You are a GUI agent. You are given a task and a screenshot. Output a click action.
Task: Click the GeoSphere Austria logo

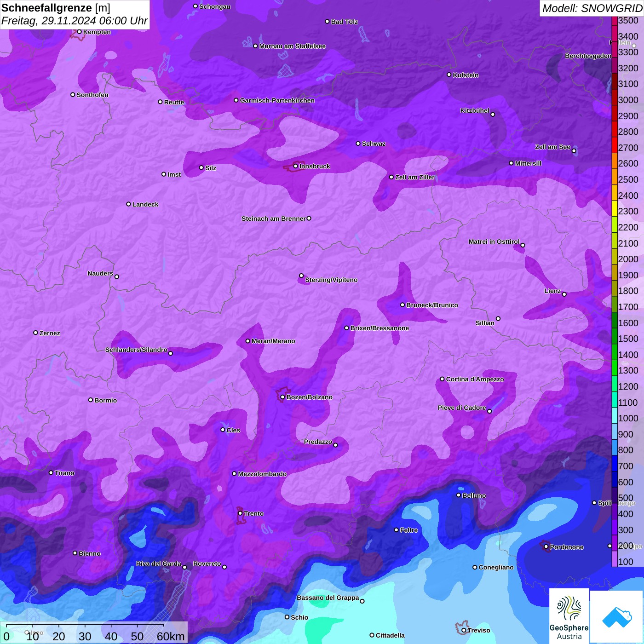pos(569,615)
